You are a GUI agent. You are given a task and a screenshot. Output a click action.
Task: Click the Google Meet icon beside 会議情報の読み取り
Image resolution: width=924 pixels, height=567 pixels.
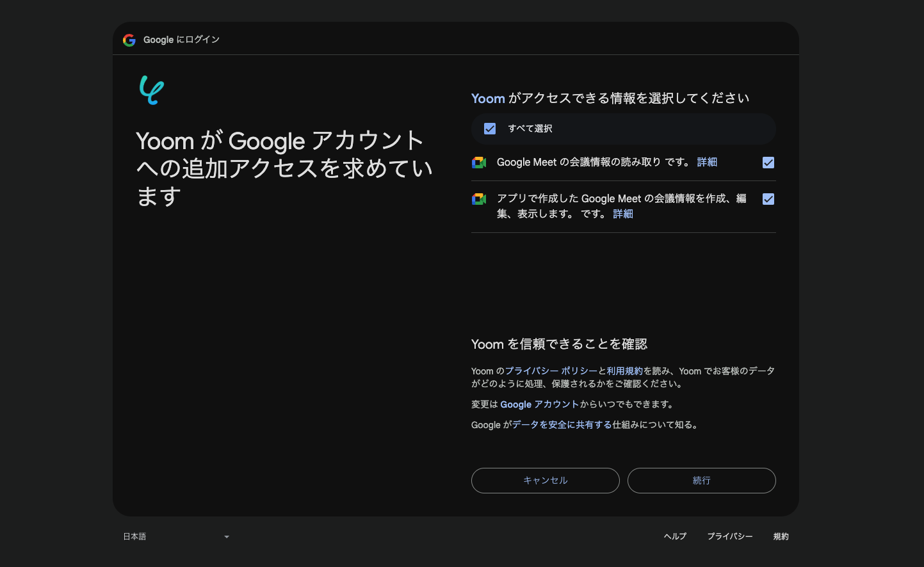point(479,163)
